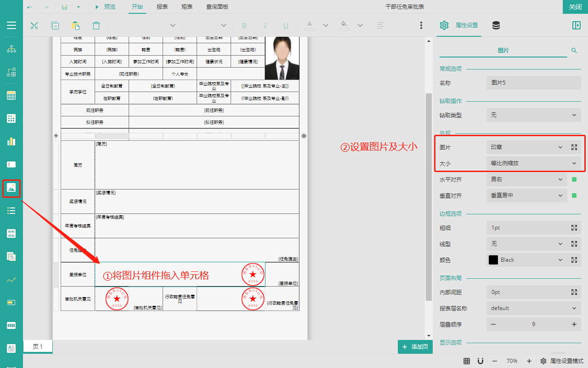
Task: Click the delete trash icon in the toolbar
Action: [x=96, y=26]
